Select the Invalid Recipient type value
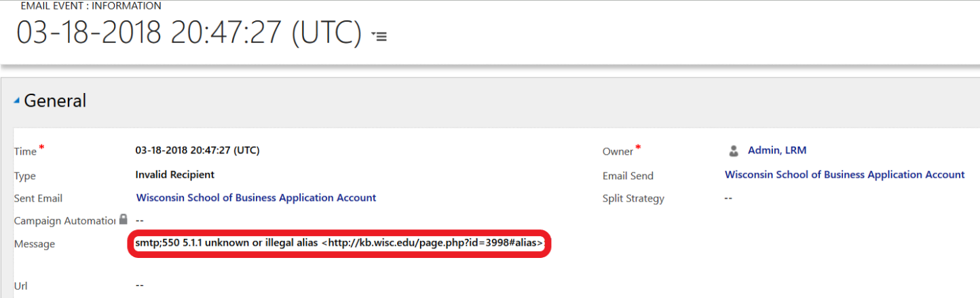 tap(174, 175)
